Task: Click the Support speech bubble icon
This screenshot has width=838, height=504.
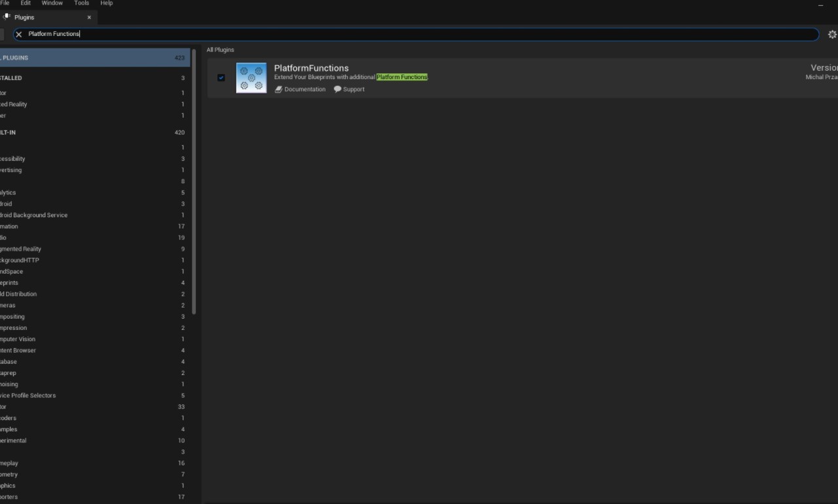Action: [337, 90]
